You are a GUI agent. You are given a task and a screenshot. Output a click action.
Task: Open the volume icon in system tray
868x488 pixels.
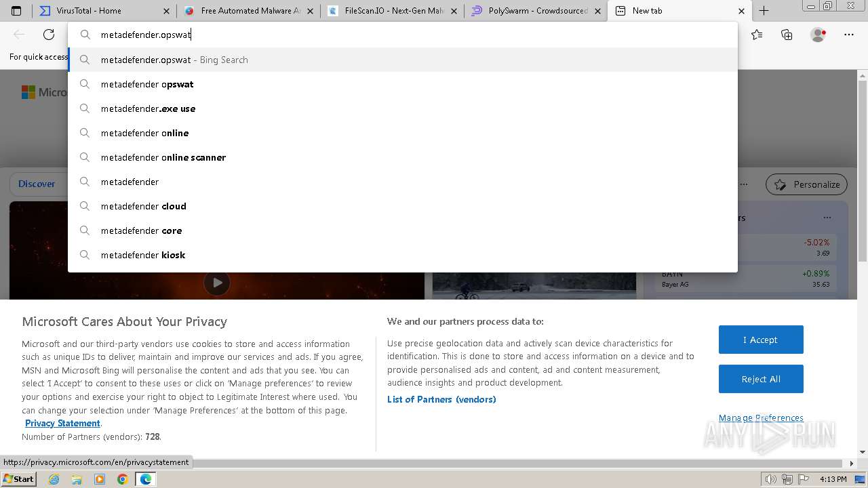click(770, 479)
